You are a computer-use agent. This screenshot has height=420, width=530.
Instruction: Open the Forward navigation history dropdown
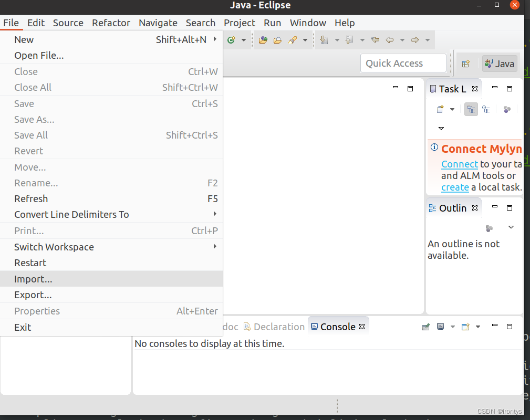tap(428, 40)
